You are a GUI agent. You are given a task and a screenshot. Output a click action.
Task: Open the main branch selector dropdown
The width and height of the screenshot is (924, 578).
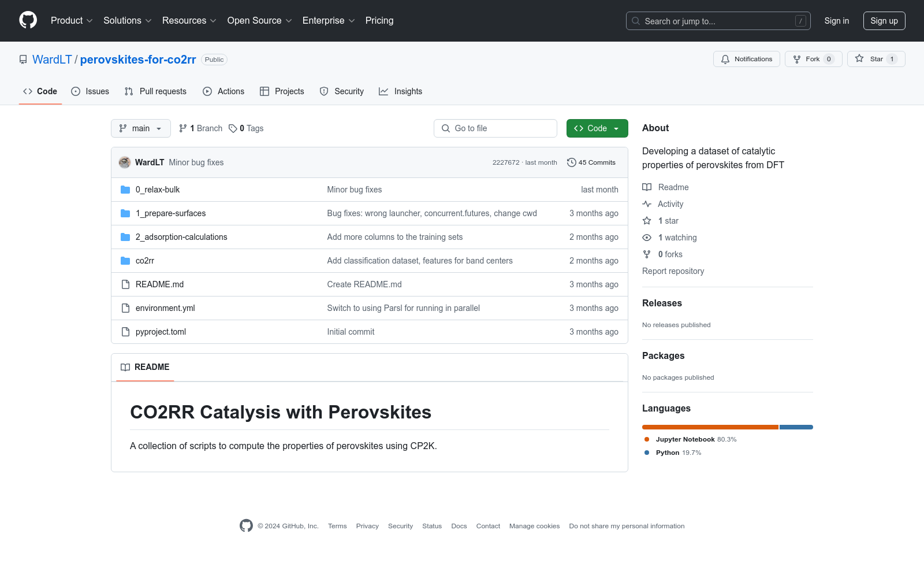click(141, 128)
